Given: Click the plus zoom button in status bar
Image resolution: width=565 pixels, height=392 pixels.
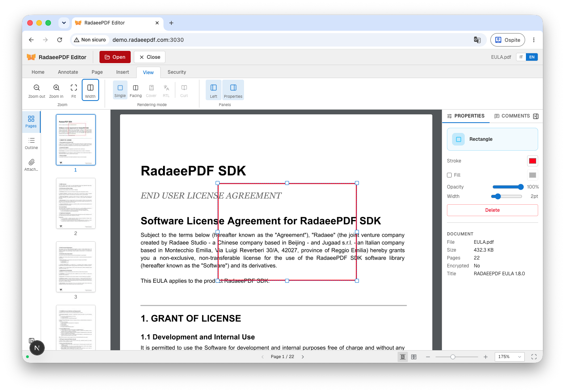Looking at the screenshot, I should [x=486, y=357].
